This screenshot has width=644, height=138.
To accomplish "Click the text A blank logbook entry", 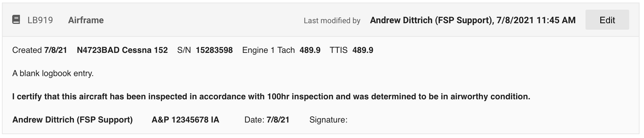I will tap(53, 74).
